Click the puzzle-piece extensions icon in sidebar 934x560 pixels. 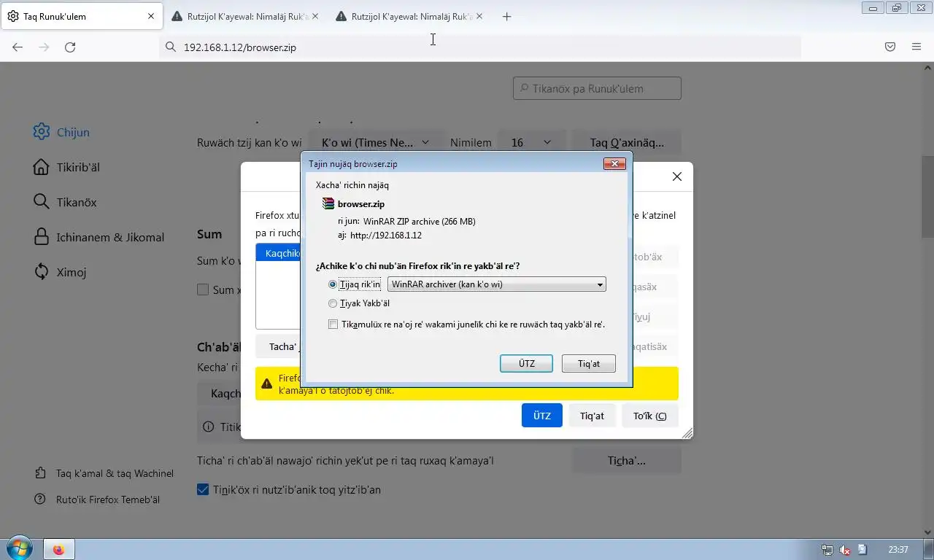40,473
